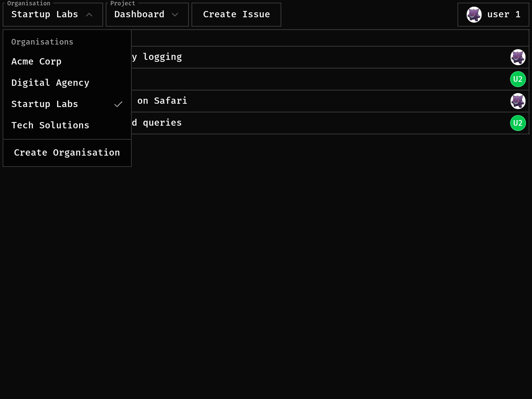532x399 pixels.
Task: Click the Create Issue button
Action: pos(236,15)
